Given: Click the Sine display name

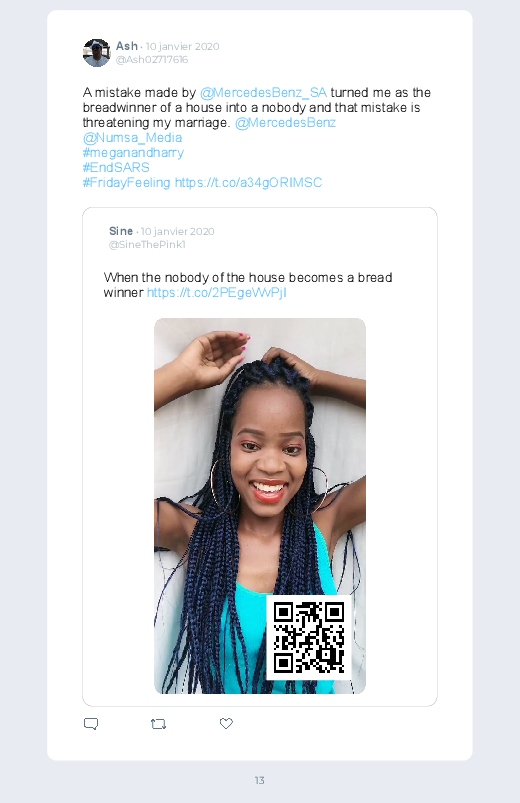Looking at the screenshot, I should click(121, 231).
